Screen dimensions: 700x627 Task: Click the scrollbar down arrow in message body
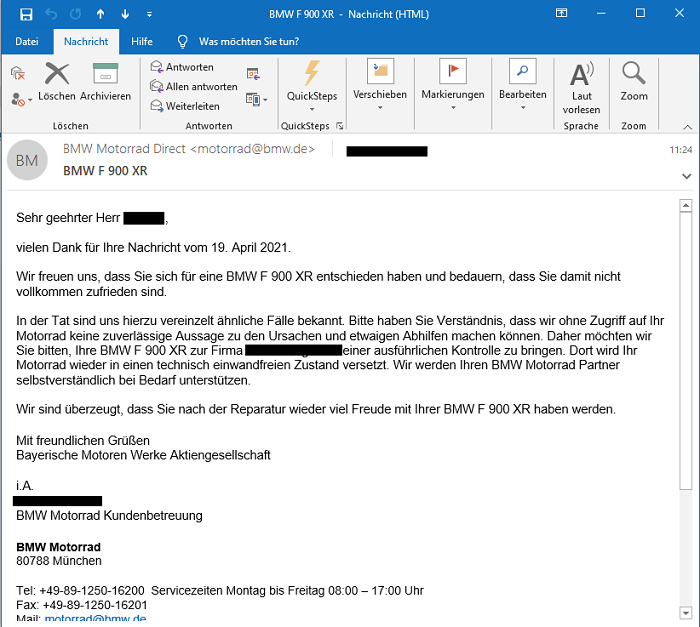point(686,612)
